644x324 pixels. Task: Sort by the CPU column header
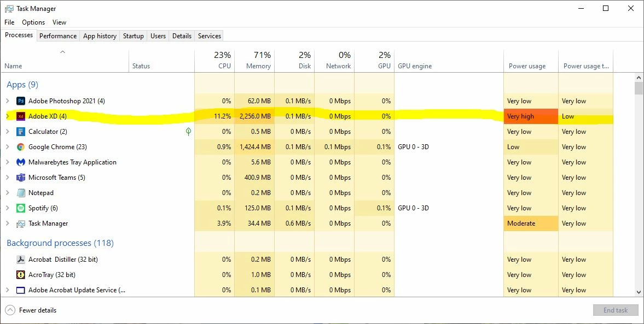[x=214, y=61]
